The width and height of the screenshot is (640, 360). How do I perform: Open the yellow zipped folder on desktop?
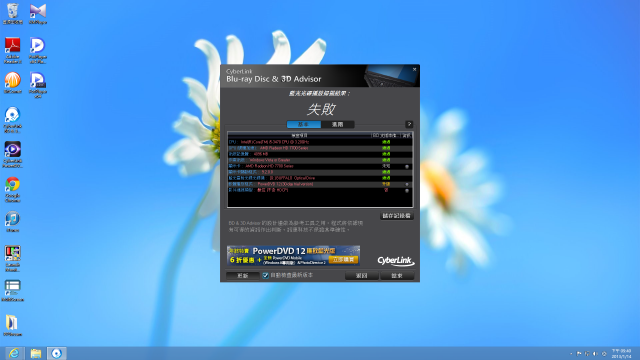tap(13, 325)
